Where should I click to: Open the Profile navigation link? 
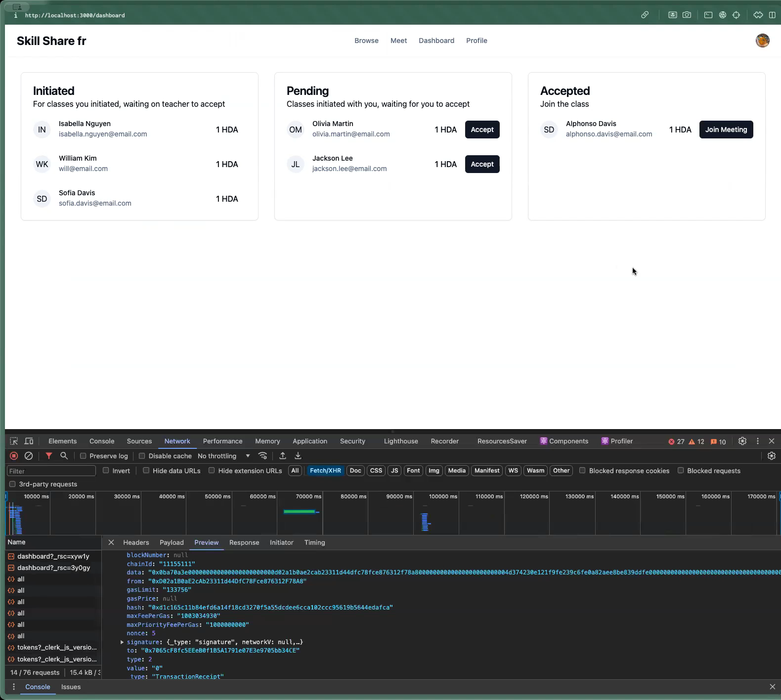[x=477, y=41]
